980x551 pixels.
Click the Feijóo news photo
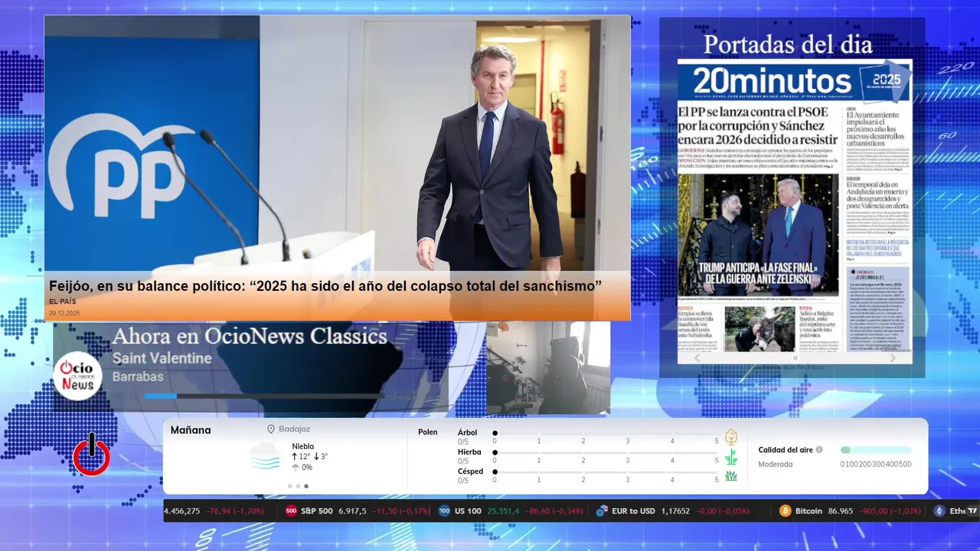(x=338, y=144)
